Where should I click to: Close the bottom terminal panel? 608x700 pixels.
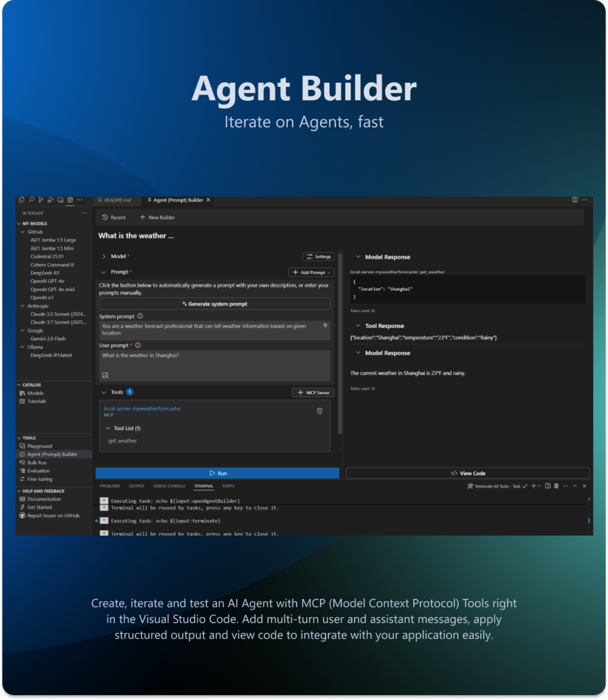coord(585,486)
